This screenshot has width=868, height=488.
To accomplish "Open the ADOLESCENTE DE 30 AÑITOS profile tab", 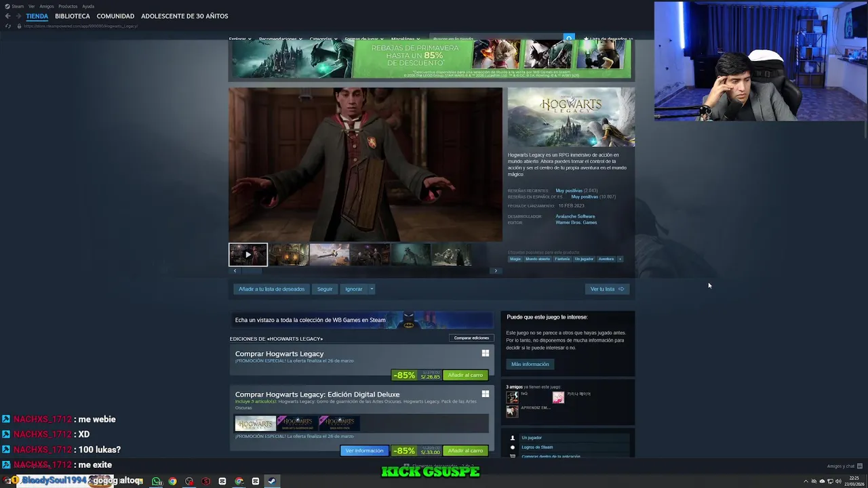I will [184, 16].
